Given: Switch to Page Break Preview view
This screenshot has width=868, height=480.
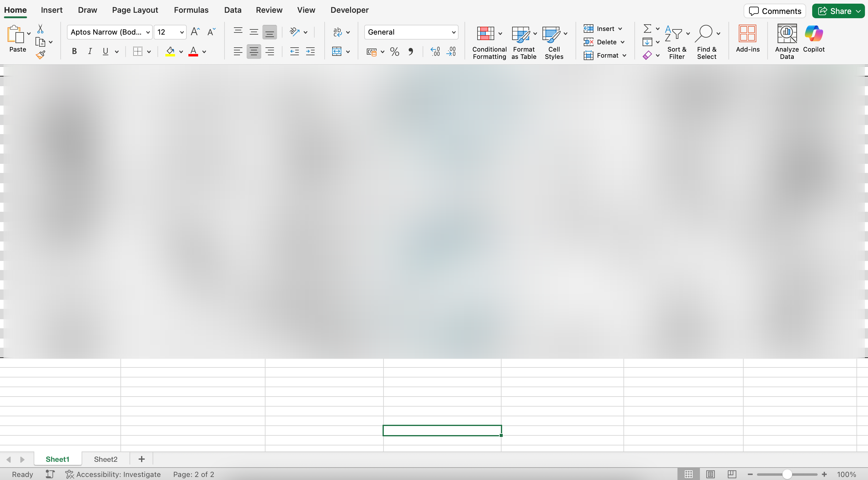Looking at the screenshot, I should [731, 474].
